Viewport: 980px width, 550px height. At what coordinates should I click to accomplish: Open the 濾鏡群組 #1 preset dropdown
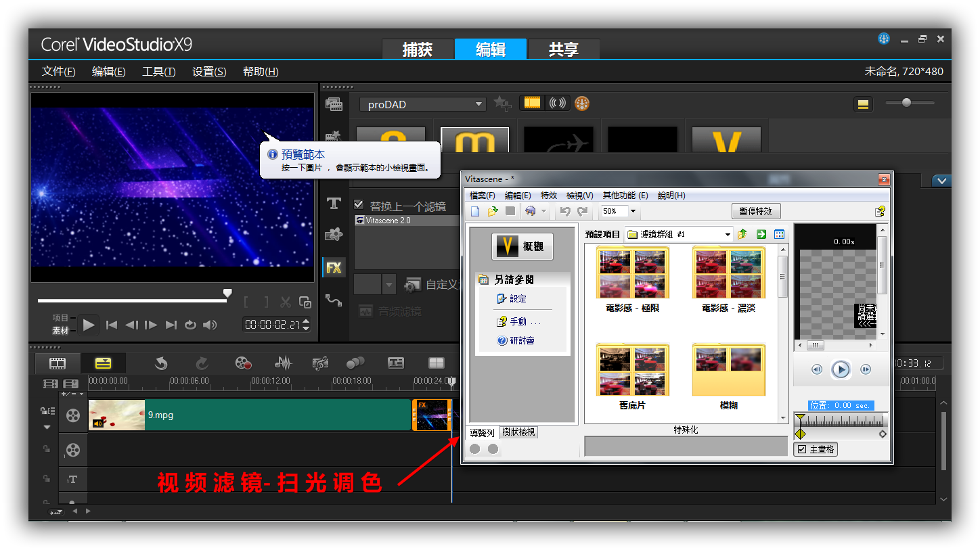click(x=728, y=234)
